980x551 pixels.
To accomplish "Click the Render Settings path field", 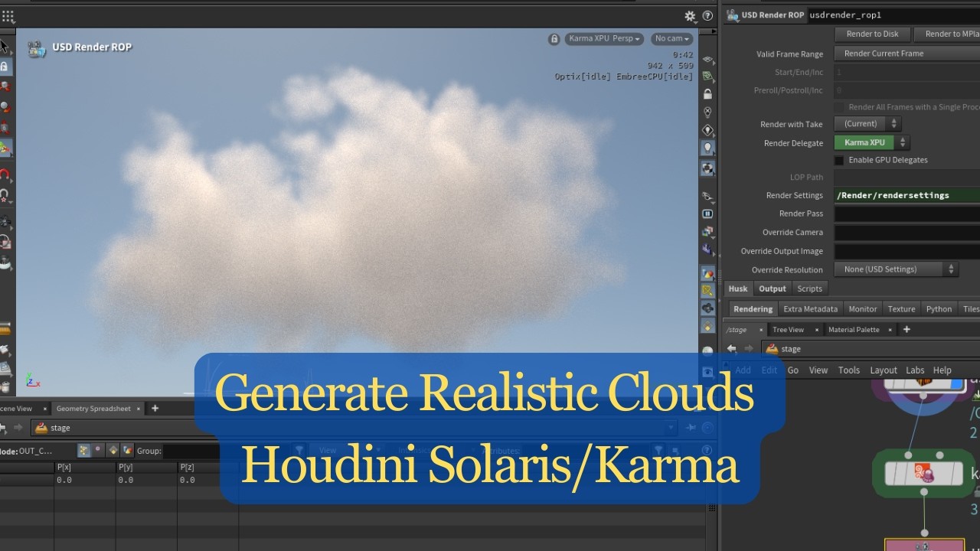I will tap(907, 195).
